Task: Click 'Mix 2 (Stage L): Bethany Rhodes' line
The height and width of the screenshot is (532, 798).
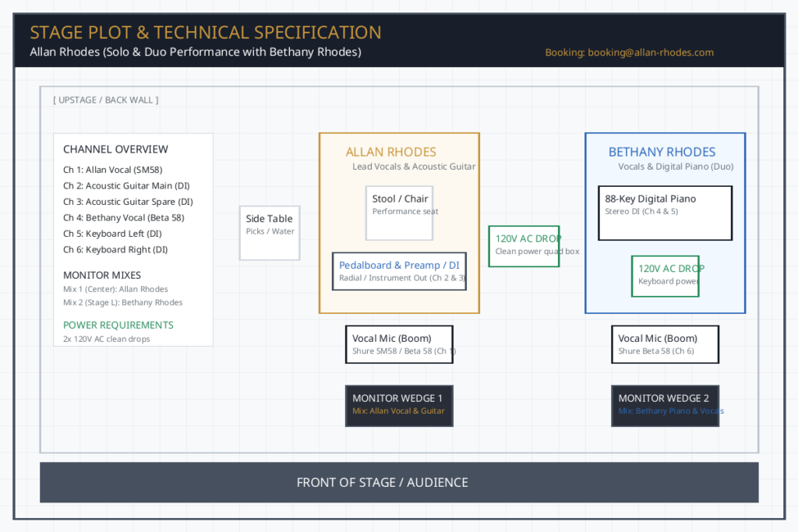Action: pos(122,302)
